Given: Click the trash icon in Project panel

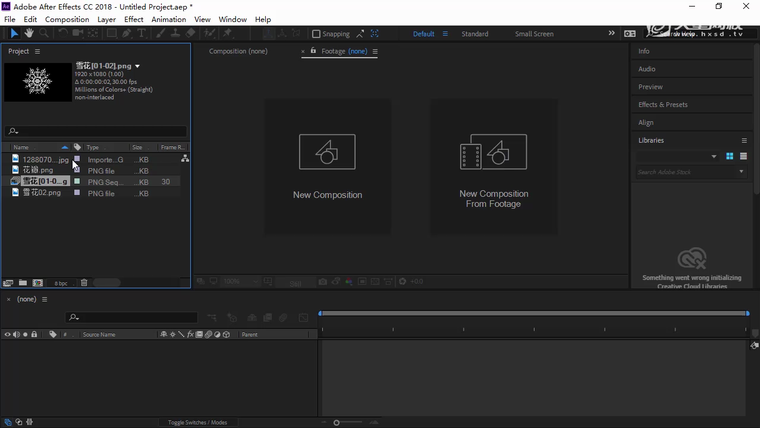Looking at the screenshot, I should click(x=84, y=283).
